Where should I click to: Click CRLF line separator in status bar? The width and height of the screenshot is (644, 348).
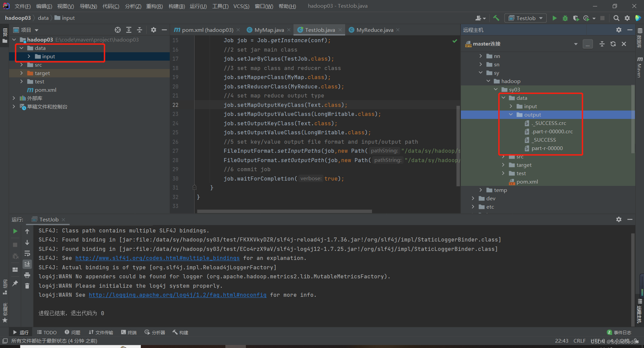[579, 341]
